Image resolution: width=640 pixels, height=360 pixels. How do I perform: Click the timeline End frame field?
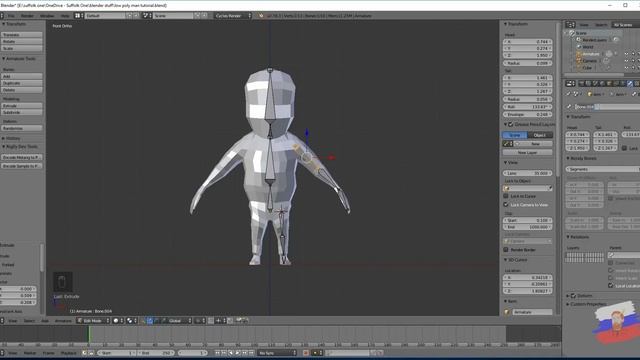155,353
